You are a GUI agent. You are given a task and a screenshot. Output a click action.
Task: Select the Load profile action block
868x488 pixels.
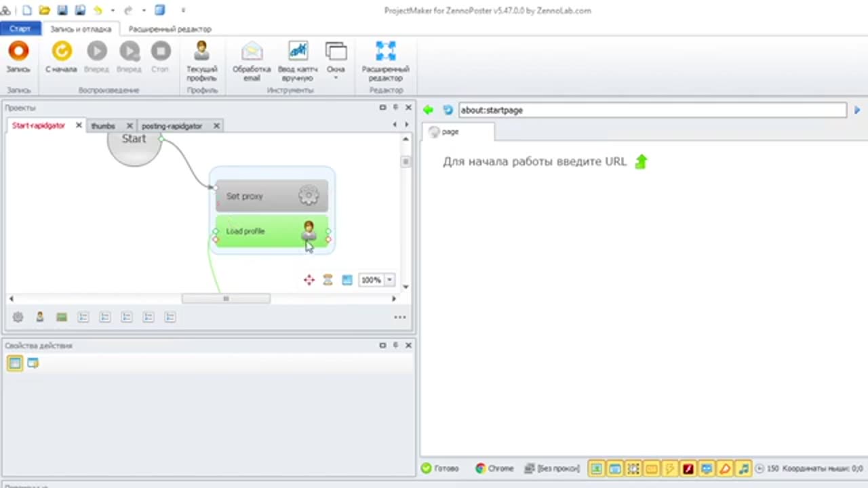[272, 231]
